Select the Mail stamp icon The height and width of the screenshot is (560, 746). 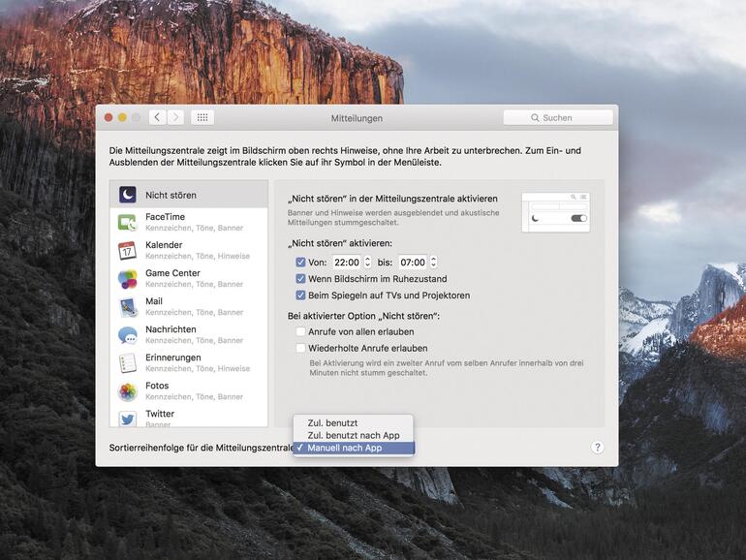pos(128,307)
